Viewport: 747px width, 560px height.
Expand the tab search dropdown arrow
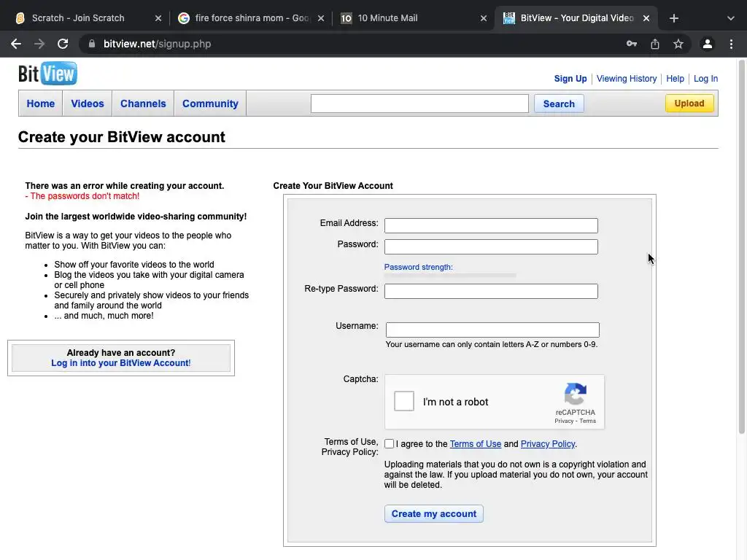coord(731,18)
